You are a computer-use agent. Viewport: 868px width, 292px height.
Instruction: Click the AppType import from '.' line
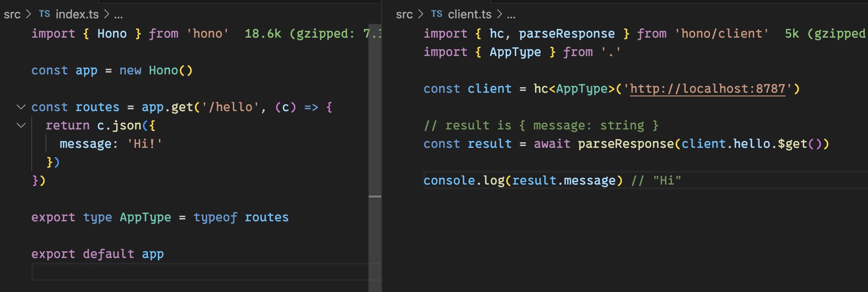click(522, 52)
